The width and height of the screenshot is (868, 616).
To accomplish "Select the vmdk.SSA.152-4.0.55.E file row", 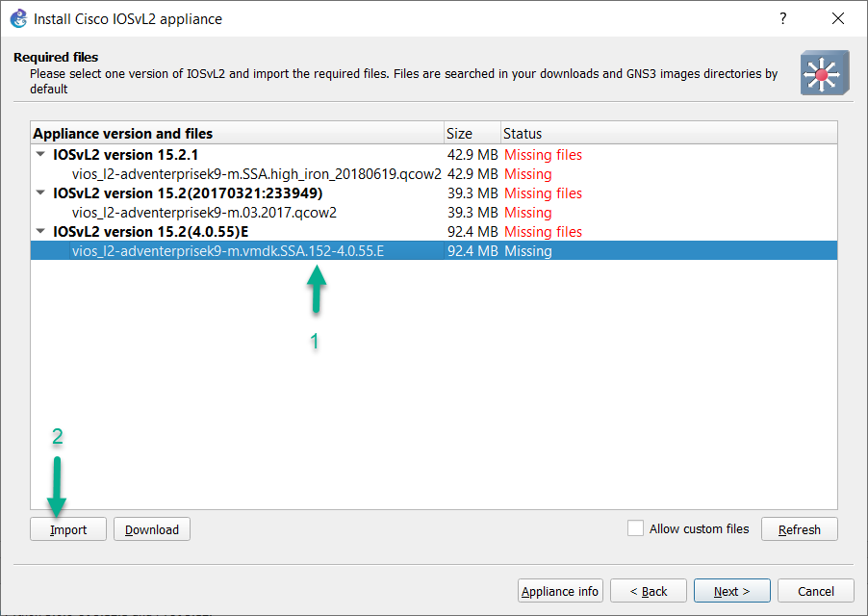I will pos(433,250).
